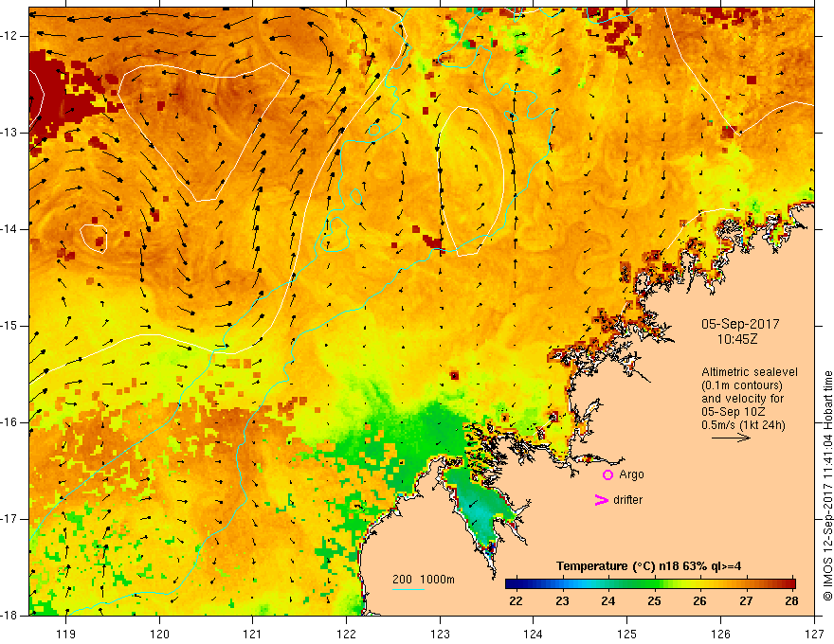Click the 'and velocity for' caption line

coord(742,399)
